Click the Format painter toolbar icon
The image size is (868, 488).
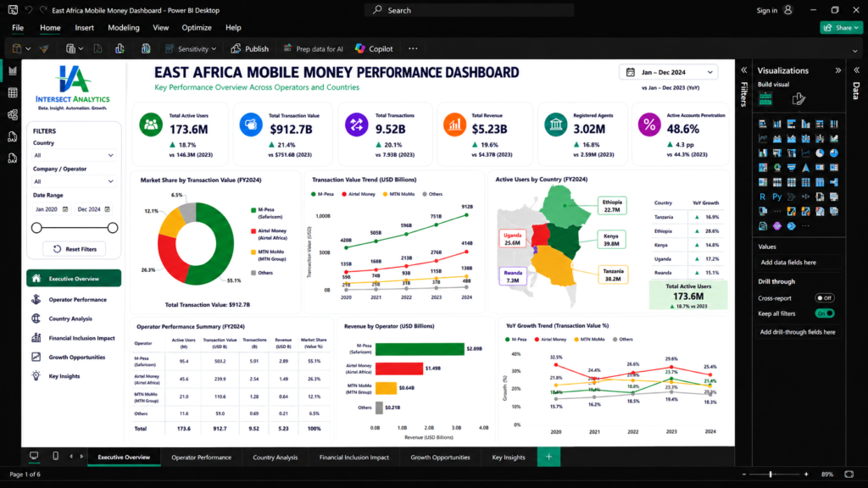44,48
